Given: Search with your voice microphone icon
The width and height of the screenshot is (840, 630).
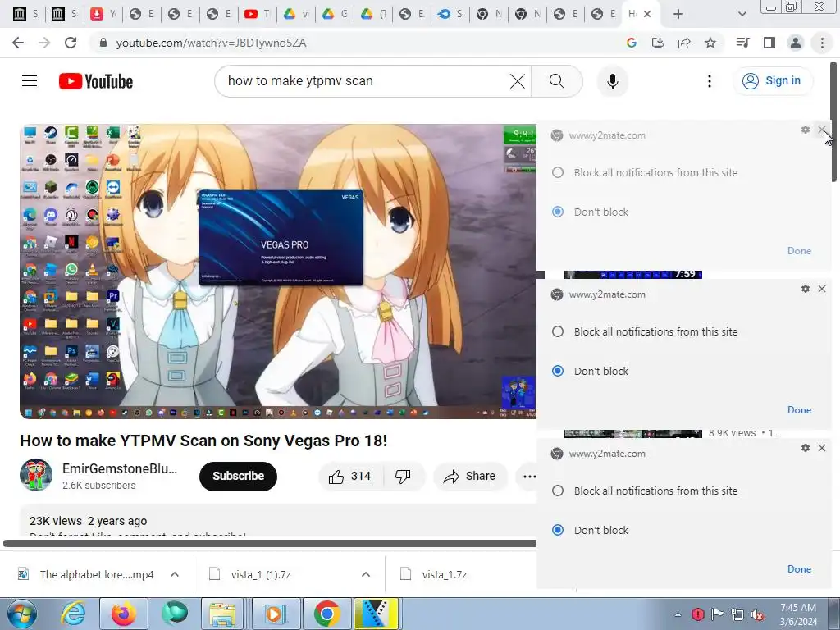Looking at the screenshot, I should tap(612, 81).
